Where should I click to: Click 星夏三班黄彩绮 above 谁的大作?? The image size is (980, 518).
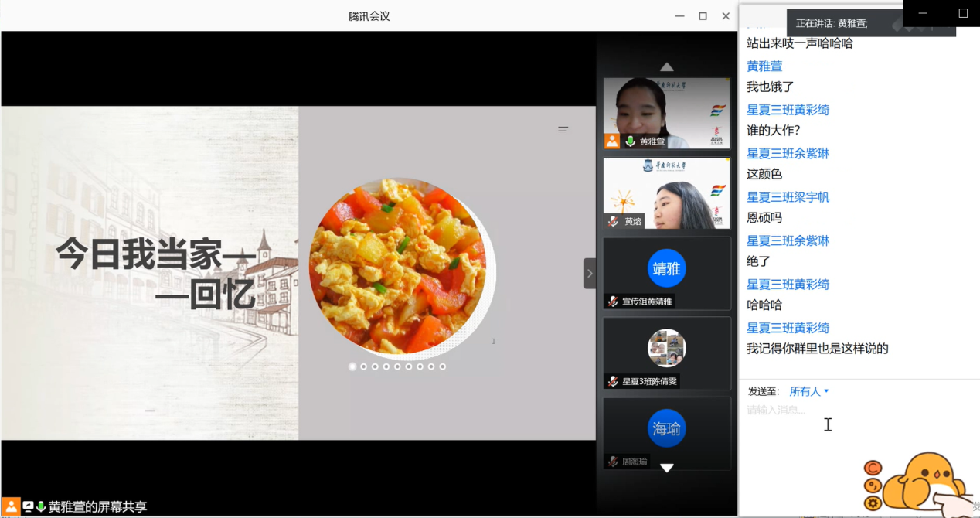coord(788,110)
